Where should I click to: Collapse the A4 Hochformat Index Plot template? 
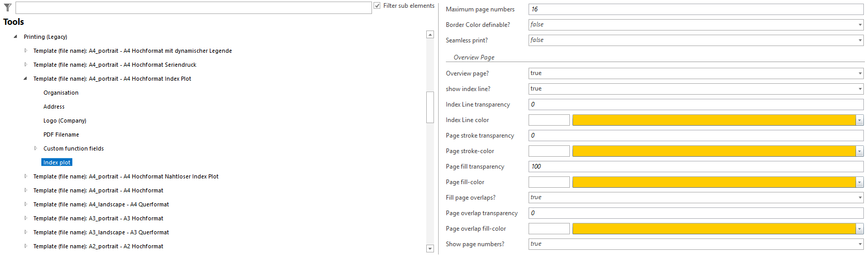pyautogui.click(x=26, y=79)
